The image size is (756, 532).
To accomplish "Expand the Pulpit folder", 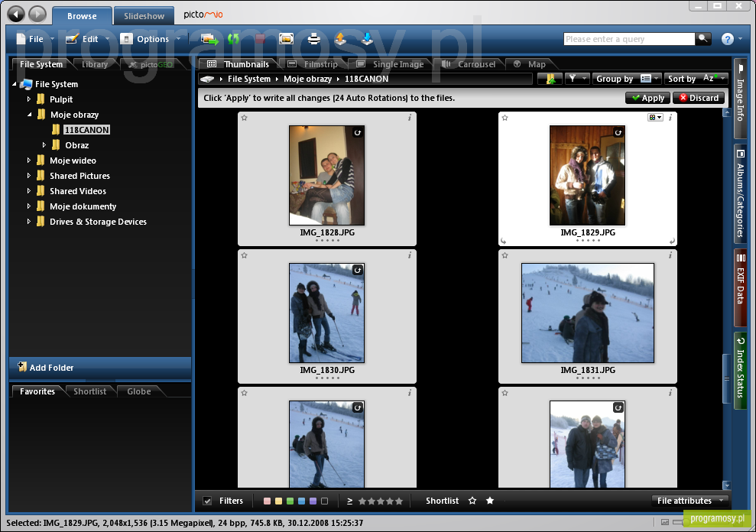I will pos(29,99).
